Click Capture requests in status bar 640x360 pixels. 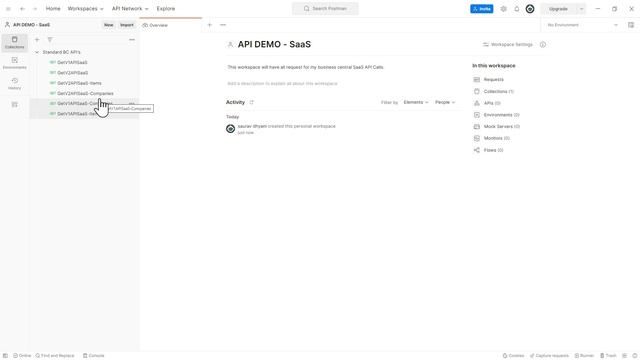[x=549, y=356]
